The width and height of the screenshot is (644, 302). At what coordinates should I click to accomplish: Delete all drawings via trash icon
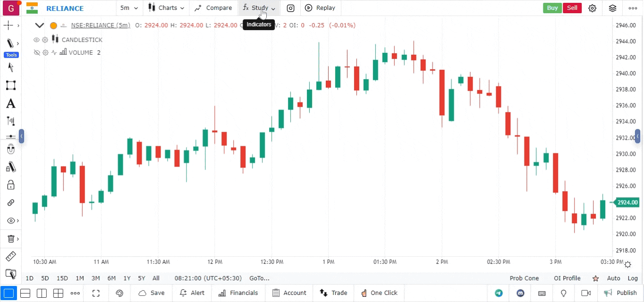[10, 238]
